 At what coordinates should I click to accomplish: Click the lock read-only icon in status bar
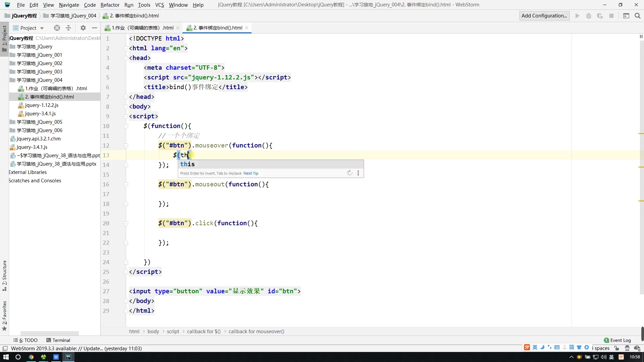click(x=616, y=349)
